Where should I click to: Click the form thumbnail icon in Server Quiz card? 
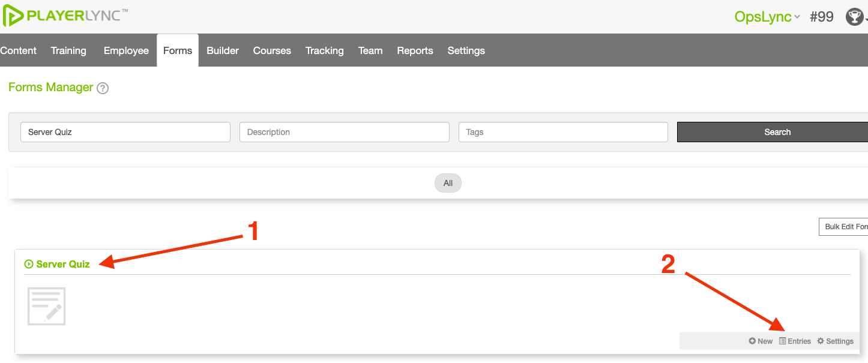(46, 307)
